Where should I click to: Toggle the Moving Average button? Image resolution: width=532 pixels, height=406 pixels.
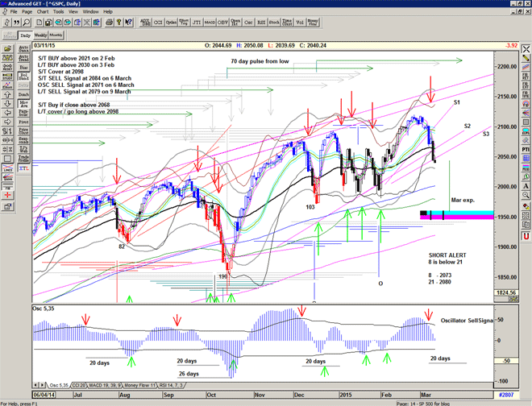pyautogui.click(x=23, y=105)
